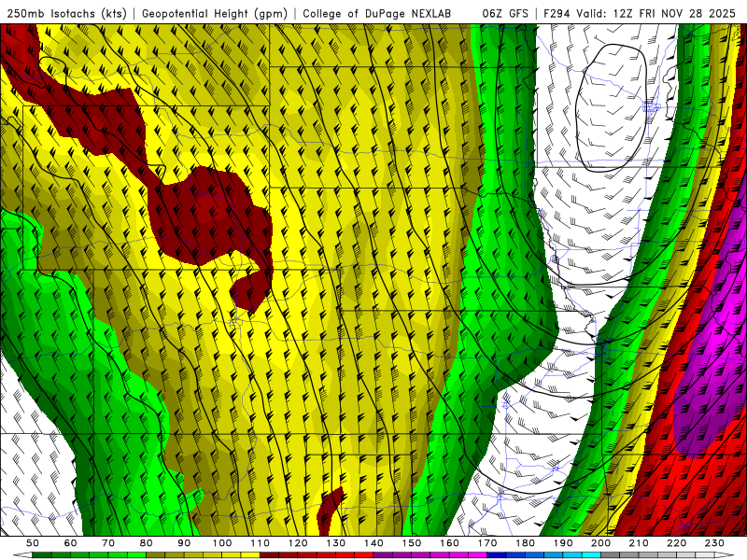Click the '12Z FRI NOV 28 2025' valid time text
Image resolution: width=747 pixels, height=560 pixels.
(674, 14)
